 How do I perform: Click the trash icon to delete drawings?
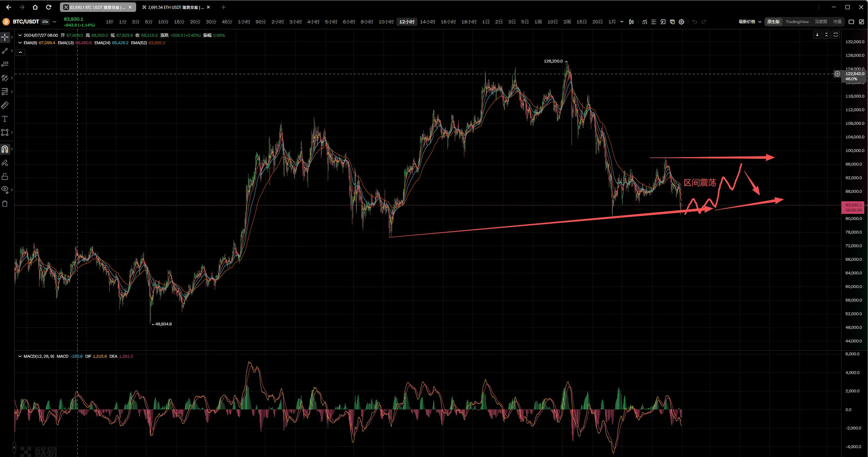5,204
